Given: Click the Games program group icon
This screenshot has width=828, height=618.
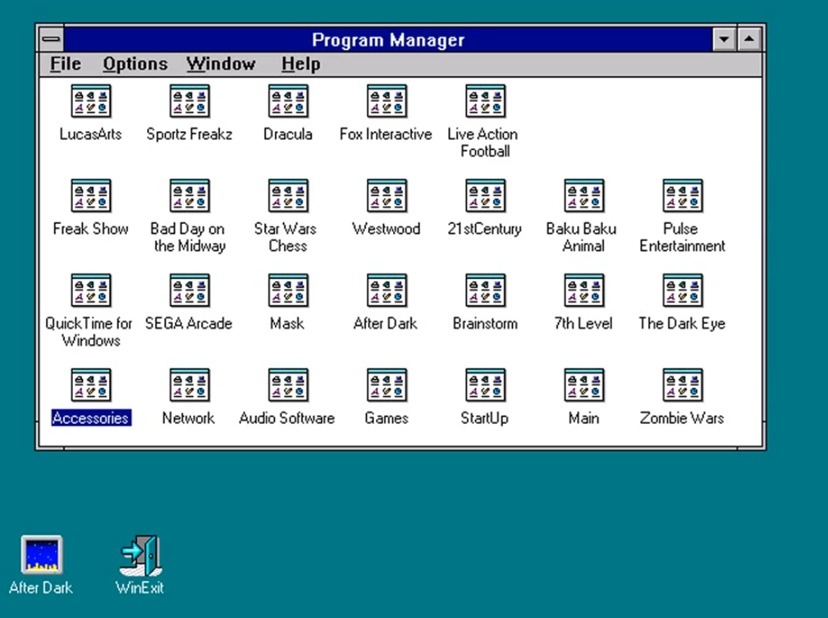Looking at the screenshot, I should [x=387, y=385].
